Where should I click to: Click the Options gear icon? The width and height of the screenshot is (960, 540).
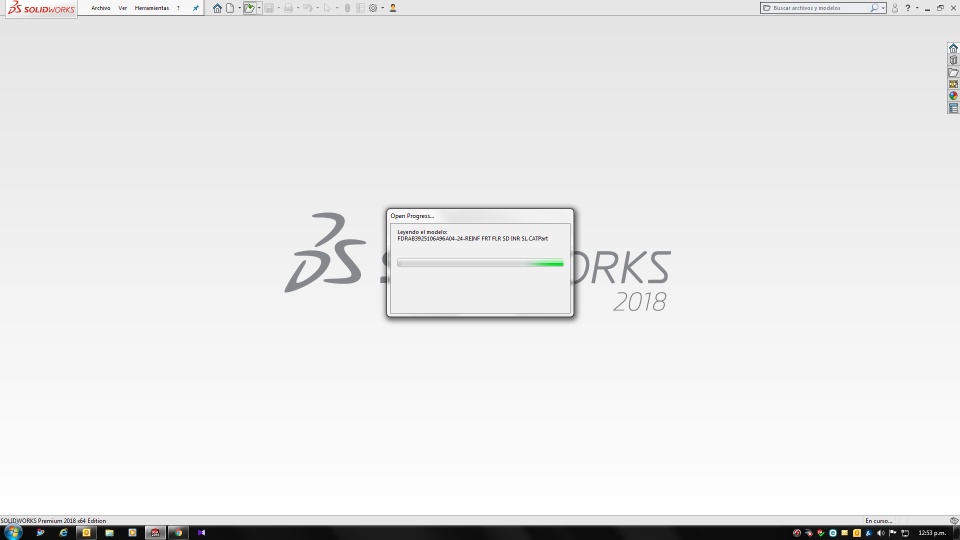[x=373, y=8]
